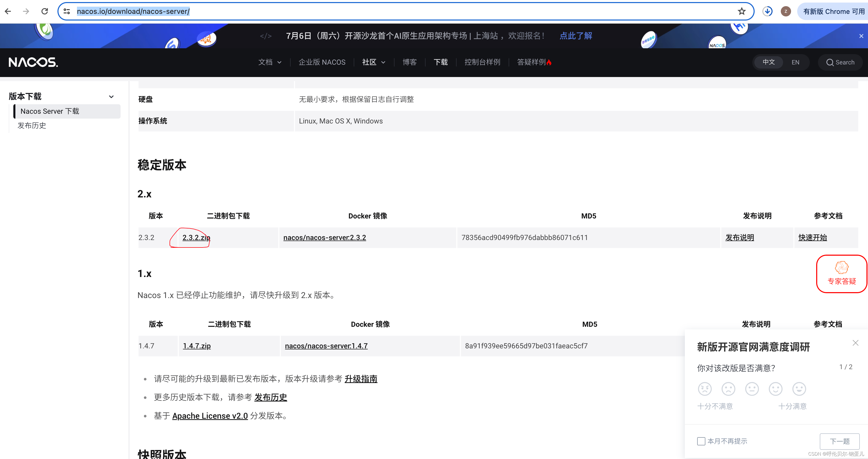Open the Chrome profile avatar
Viewport: 868px width, 459px height.
tap(786, 11)
